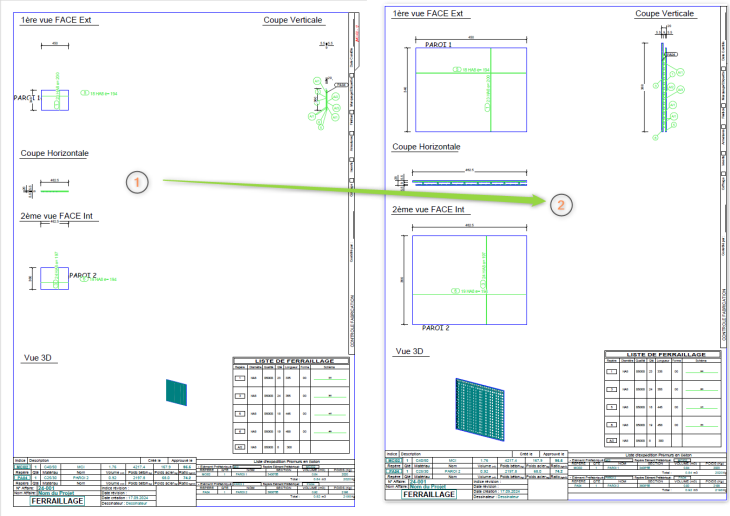
Task: Click "Coupe Horizontale" title in left sheet
Action: tap(55, 153)
